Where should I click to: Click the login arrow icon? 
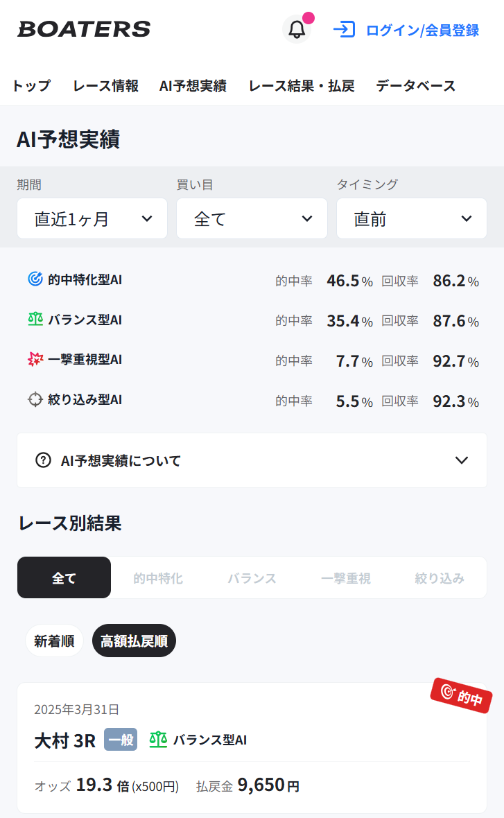click(344, 30)
